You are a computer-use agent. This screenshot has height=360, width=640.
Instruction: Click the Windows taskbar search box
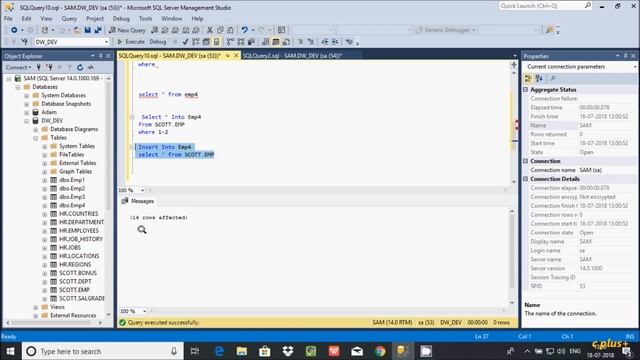click(102, 351)
